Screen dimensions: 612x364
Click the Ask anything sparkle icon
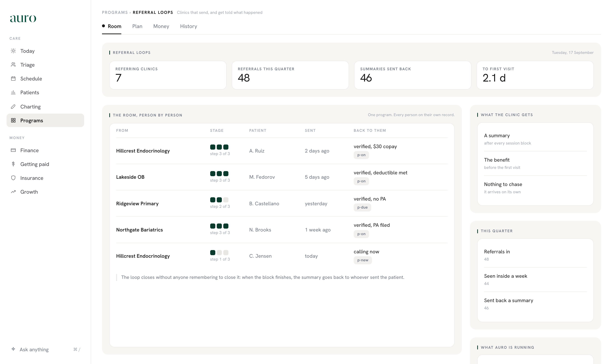click(13, 349)
